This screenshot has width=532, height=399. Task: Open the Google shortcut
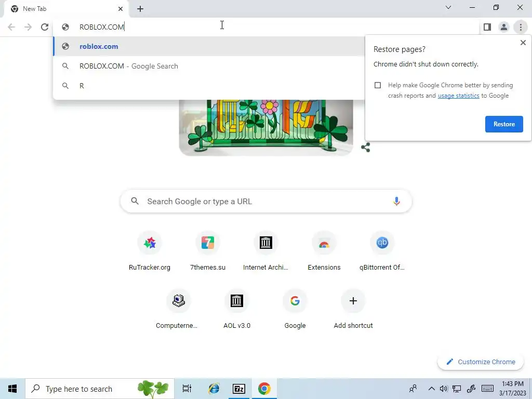pyautogui.click(x=295, y=310)
